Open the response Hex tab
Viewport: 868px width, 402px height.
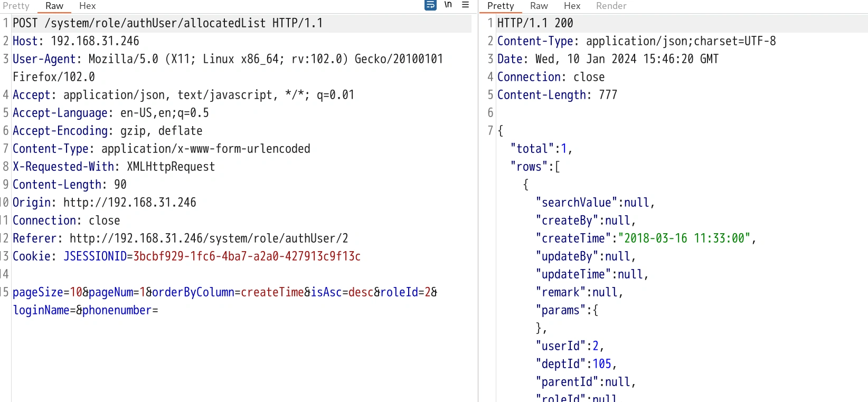tap(572, 6)
